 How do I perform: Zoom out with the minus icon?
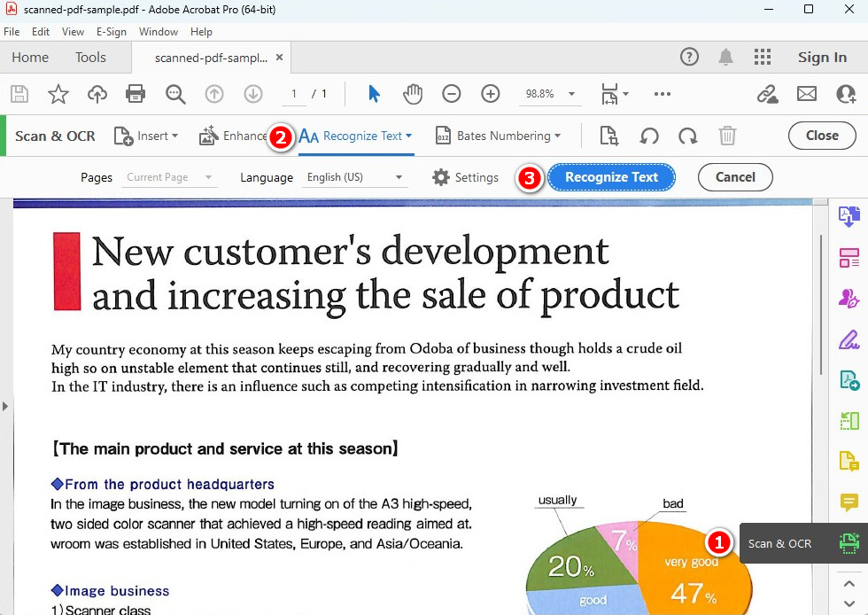452,94
